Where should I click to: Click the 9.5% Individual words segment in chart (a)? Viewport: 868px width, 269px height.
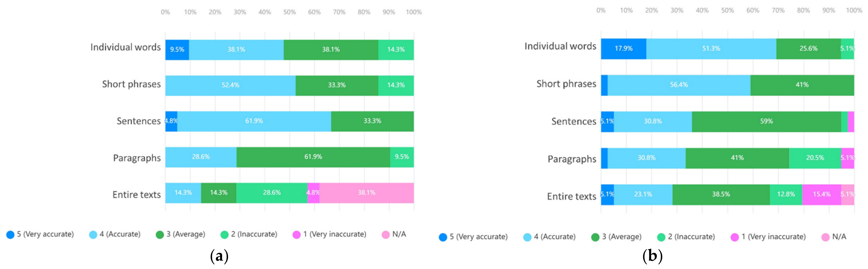177,50
